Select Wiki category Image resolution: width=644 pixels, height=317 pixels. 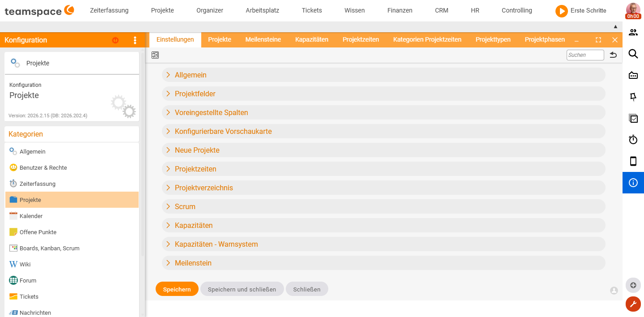click(72, 264)
